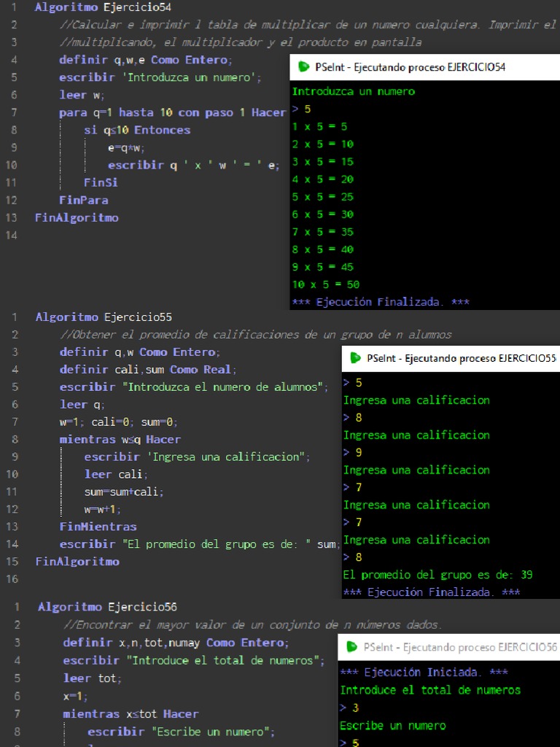Click the 'FinPara' keyword in Ejercicio54

coord(83,200)
